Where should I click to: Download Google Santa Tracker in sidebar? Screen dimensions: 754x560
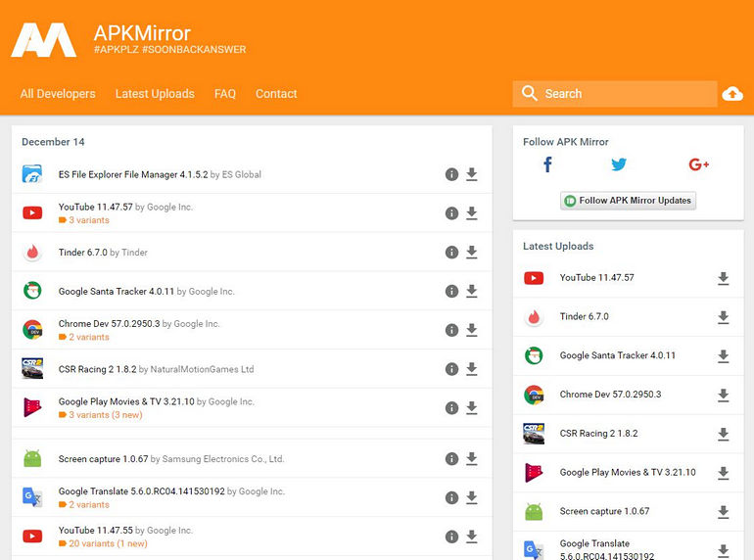[724, 356]
